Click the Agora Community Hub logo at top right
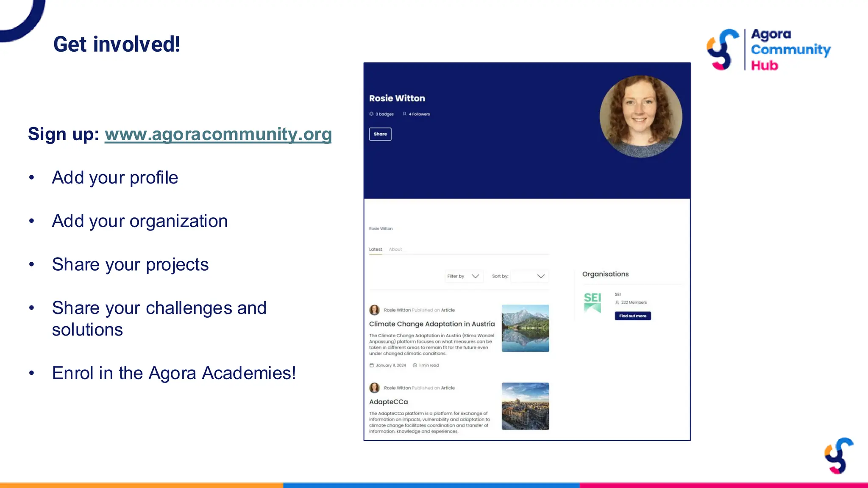Image resolution: width=868 pixels, height=488 pixels. [768, 50]
